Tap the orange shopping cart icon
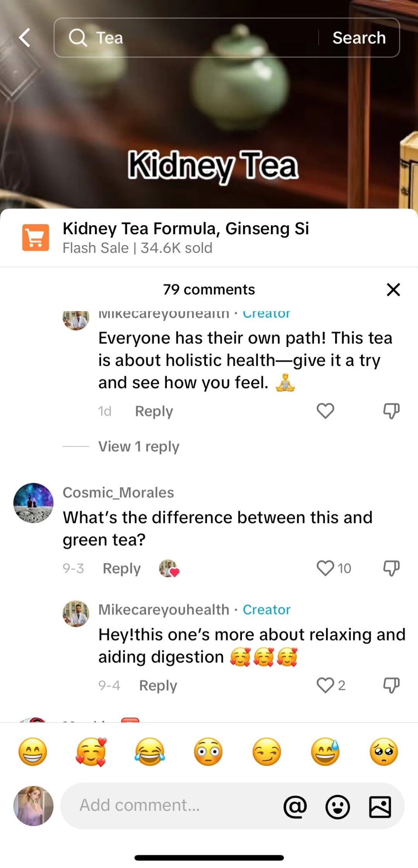The height and width of the screenshot is (868, 418). click(36, 238)
